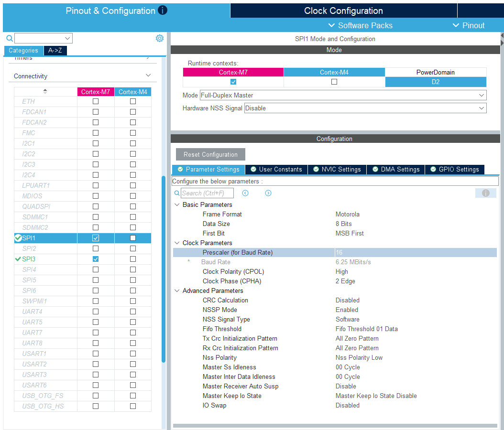Click Clock Phase (CPHA) value 2 Edge

pos(345,281)
